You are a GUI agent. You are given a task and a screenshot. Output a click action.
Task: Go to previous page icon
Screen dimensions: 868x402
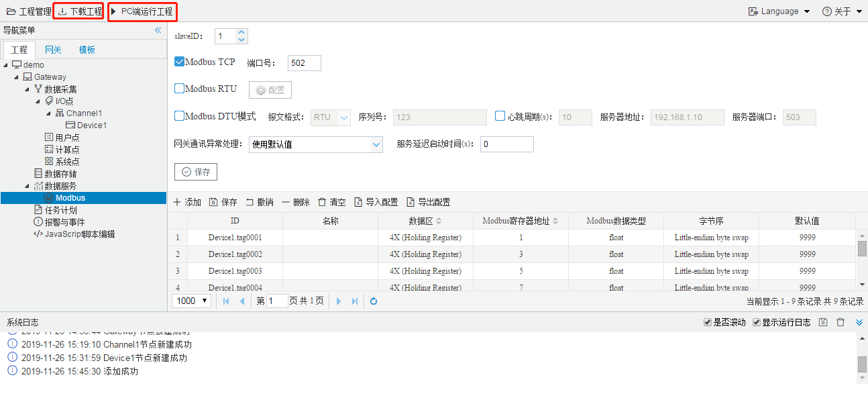242,301
